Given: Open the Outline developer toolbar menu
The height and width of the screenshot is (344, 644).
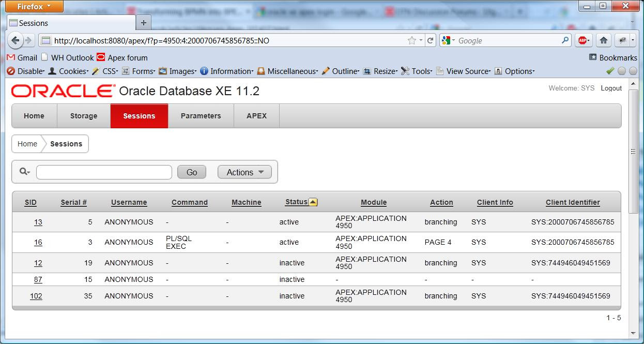Looking at the screenshot, I should pos(340,71).
